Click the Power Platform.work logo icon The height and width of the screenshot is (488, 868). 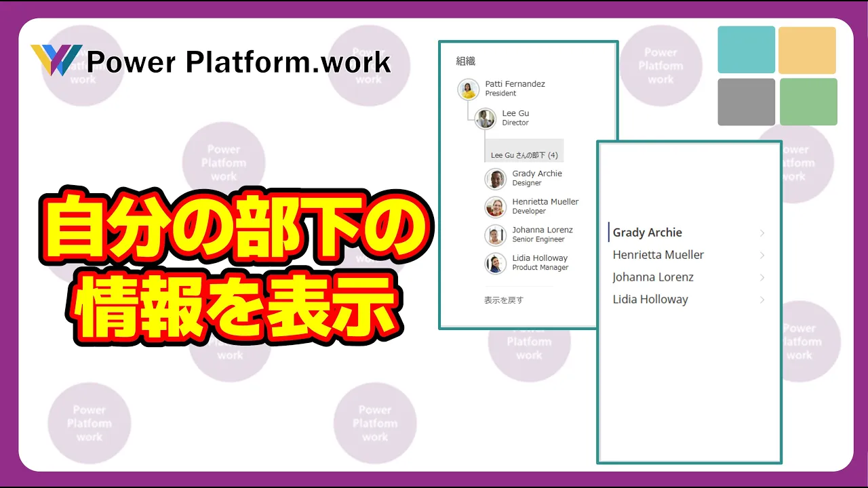coord(56,60)
